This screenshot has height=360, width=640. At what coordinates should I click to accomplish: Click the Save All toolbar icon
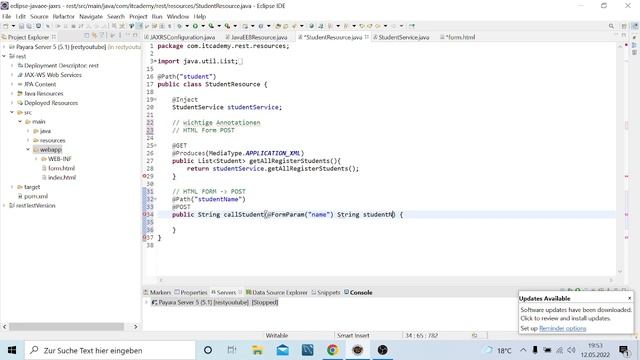(x=29, y=26)
